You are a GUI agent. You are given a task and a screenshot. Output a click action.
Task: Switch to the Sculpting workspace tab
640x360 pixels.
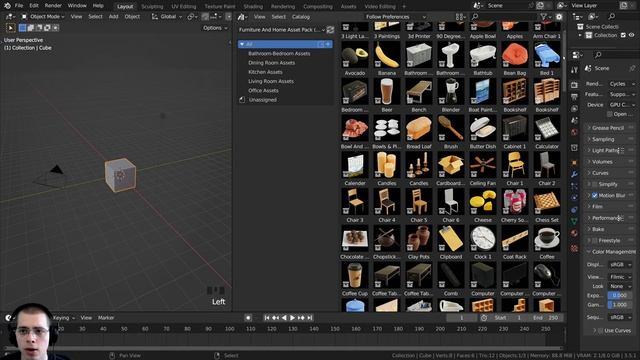point(152,7)
